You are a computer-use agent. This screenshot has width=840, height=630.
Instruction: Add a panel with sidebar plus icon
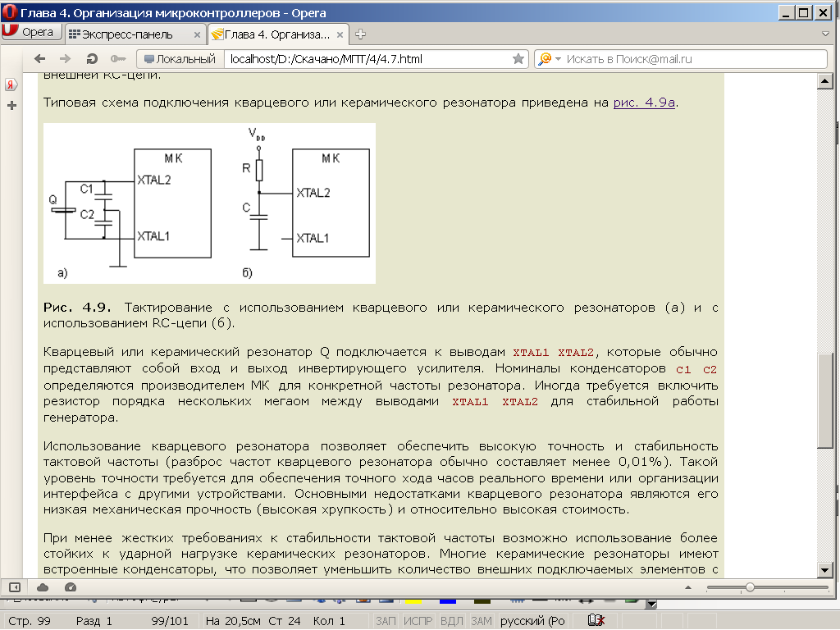[11, 106]
